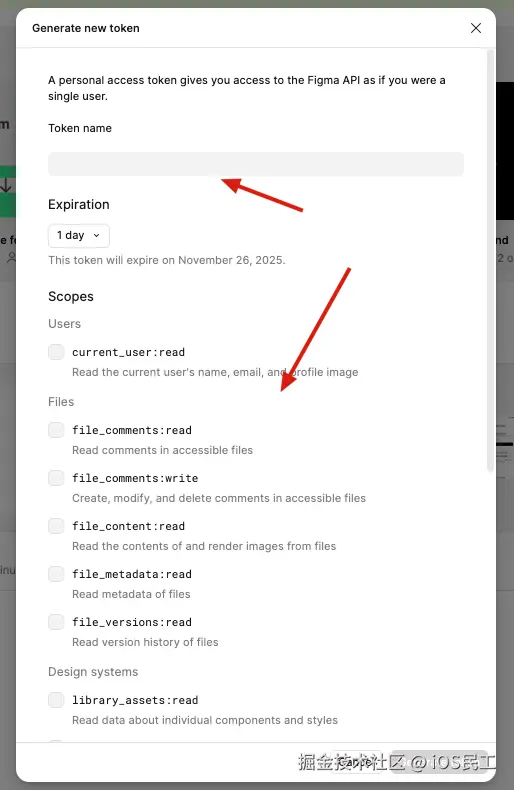Check the file_comments:read scope
This screenshot has width=514, height=790.
(56, 430)
